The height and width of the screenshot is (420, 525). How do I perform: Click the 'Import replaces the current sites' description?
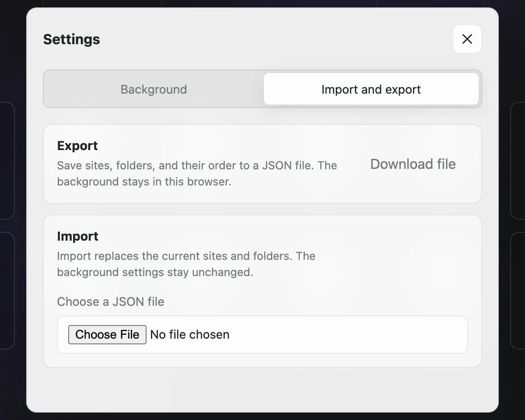[186, 264]
